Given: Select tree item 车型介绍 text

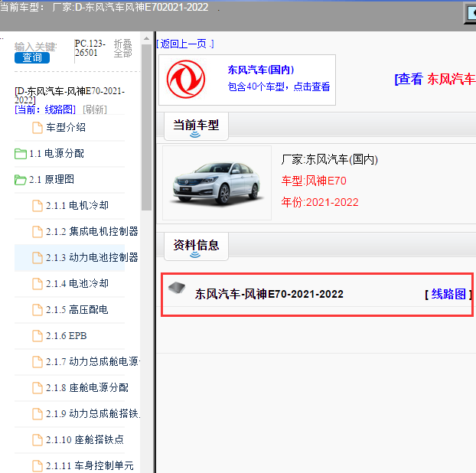Looking at the screenshot, I should 66,127.
